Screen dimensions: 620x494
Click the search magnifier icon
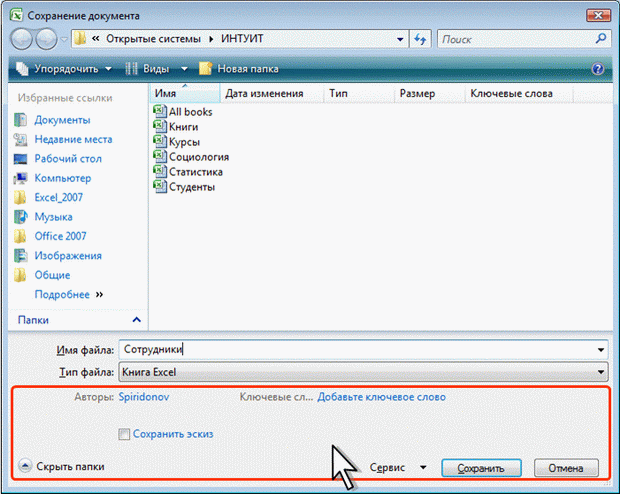[x=600, y=39]
